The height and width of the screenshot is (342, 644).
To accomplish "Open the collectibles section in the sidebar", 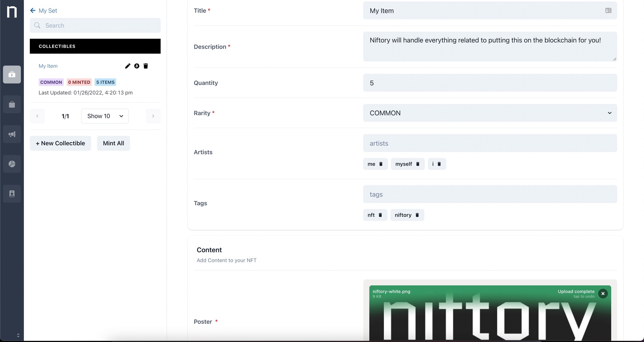I will (x=12, y=74).
